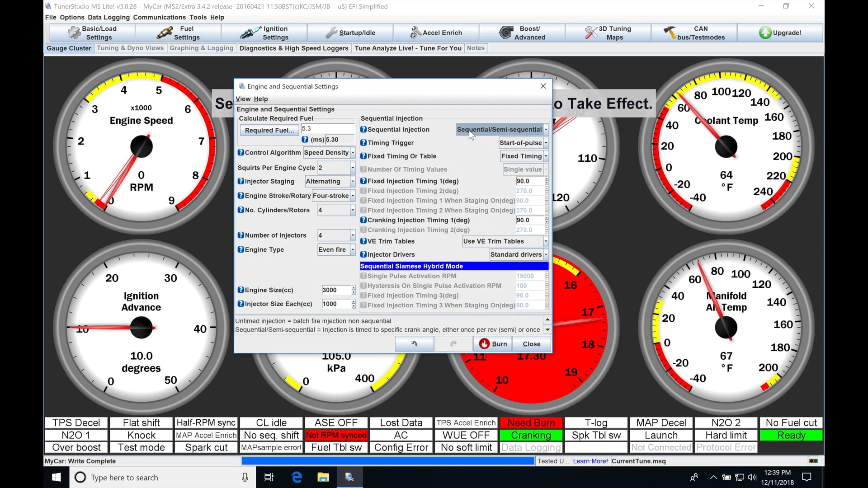Open the VE Trim Tables dropdown
This screenshot has height=488, width=868.
point(546,241)
